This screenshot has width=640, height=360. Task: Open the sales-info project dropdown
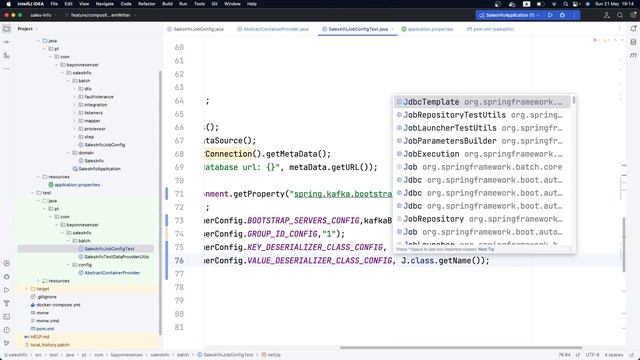43,15
